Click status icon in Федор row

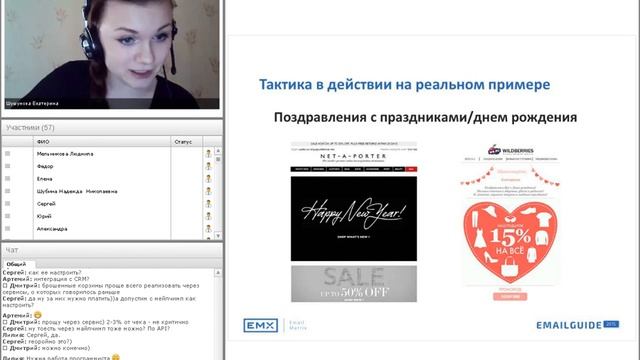click(x=209, y=166)
